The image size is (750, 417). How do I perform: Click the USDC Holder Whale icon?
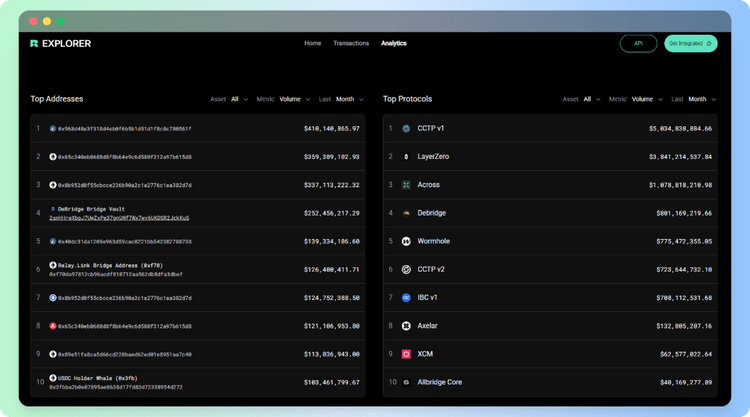(x=53, y=378)
